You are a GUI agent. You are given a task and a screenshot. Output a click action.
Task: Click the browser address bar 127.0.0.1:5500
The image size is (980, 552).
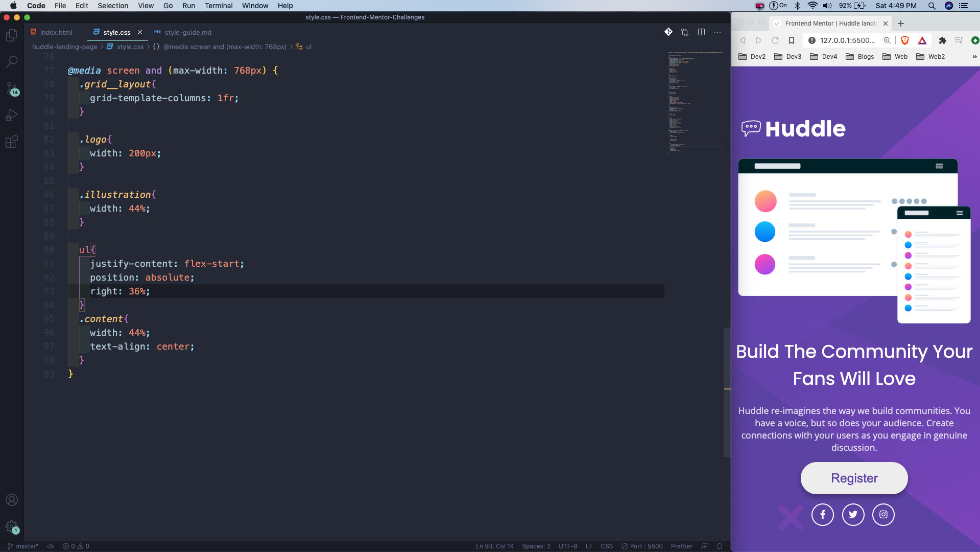click(x=848, y=40)
